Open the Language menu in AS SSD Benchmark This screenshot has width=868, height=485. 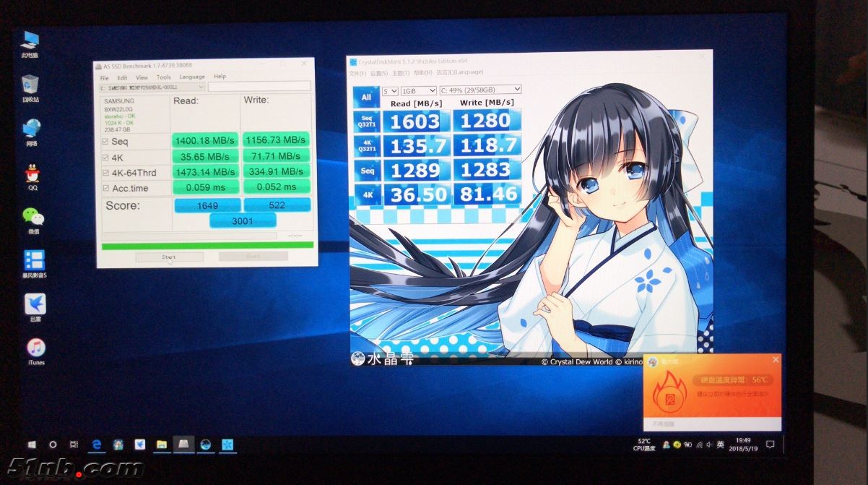192,77
